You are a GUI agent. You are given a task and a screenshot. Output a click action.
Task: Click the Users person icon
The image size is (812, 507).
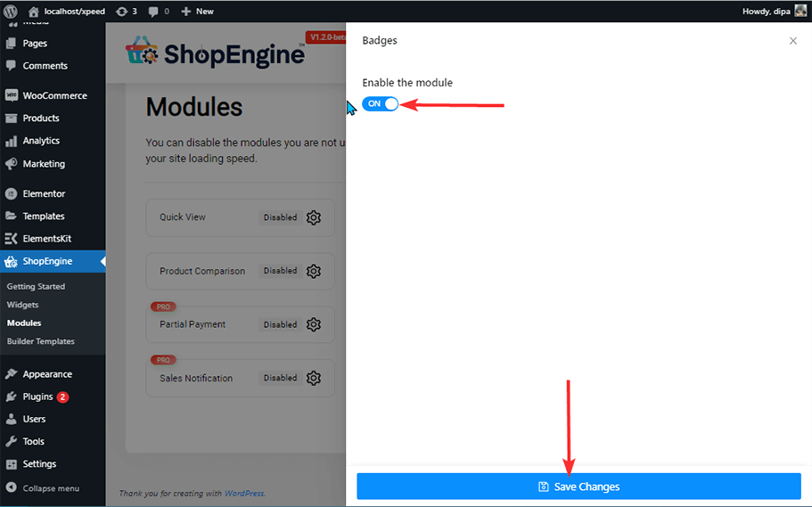(x=11, y=419)
